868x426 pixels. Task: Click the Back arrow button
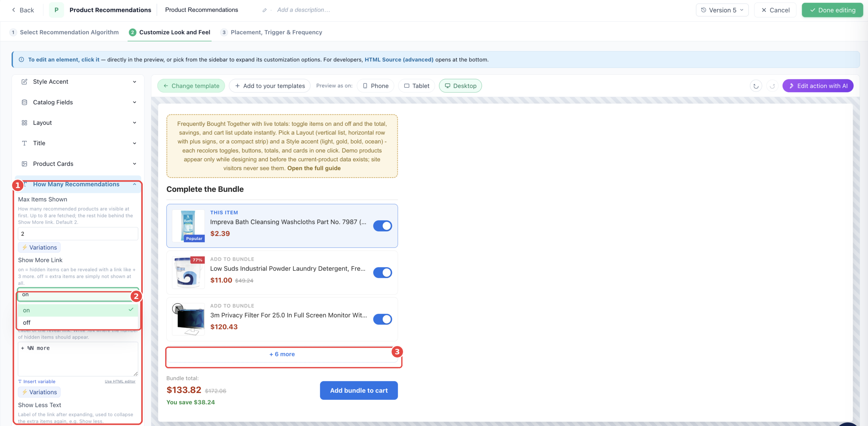(23, 10)
